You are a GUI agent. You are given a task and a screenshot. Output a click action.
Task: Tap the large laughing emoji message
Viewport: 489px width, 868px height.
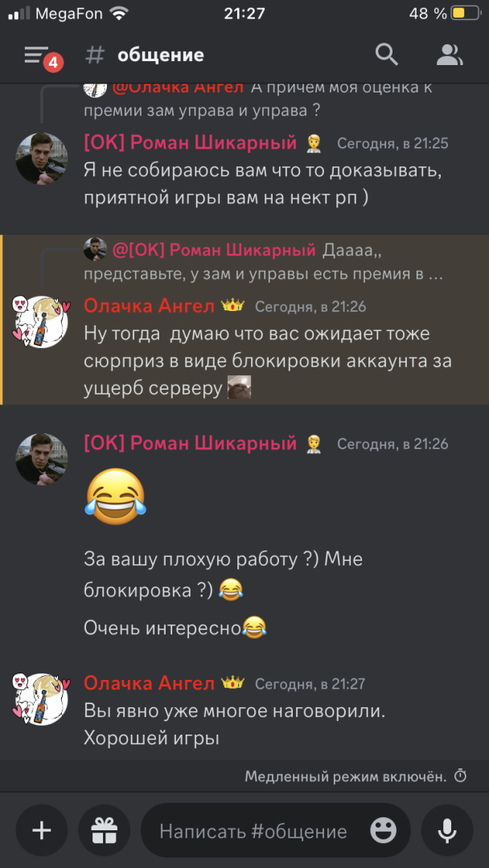coord(115,496)
